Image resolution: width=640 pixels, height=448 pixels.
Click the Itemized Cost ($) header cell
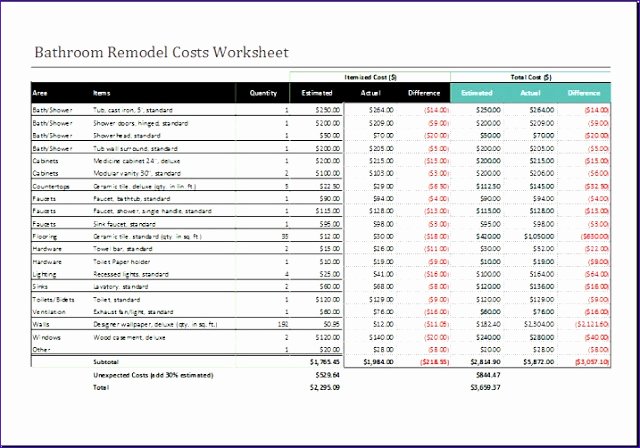[x=370, y=77]
